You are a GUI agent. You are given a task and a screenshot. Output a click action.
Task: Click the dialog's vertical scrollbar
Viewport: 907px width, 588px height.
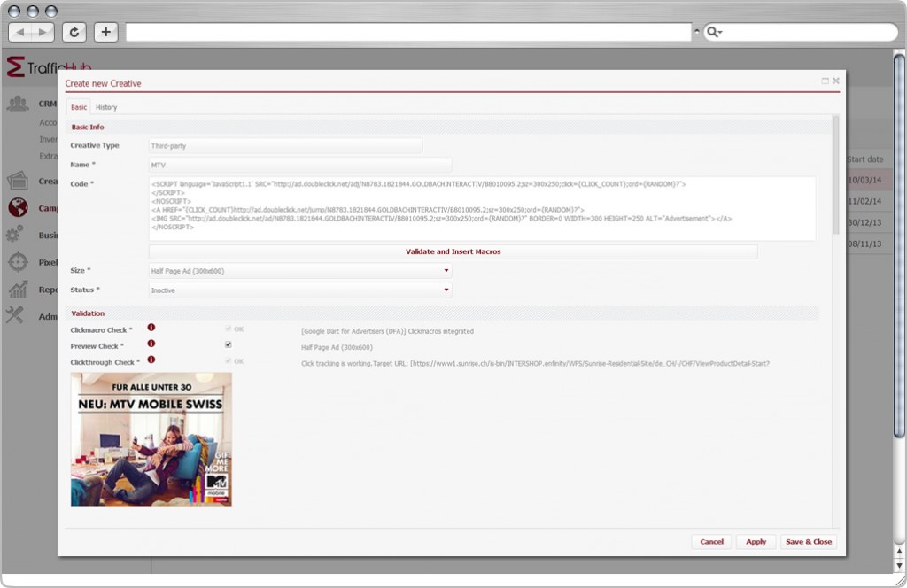coord(836,174)
